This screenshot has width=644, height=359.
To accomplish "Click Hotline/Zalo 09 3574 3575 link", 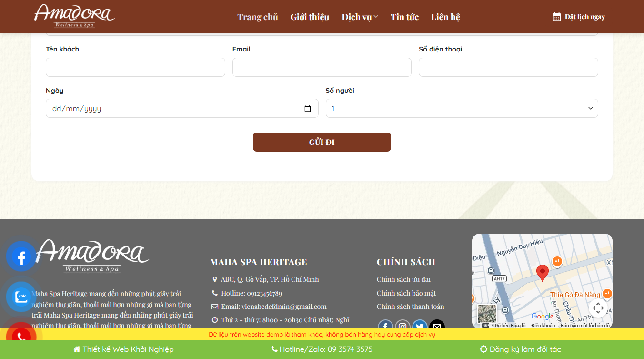I will [x=322, y=349].
